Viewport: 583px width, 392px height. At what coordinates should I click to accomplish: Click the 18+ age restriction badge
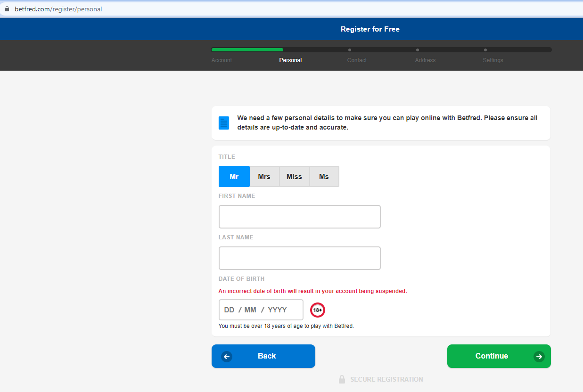coord(318,310)
